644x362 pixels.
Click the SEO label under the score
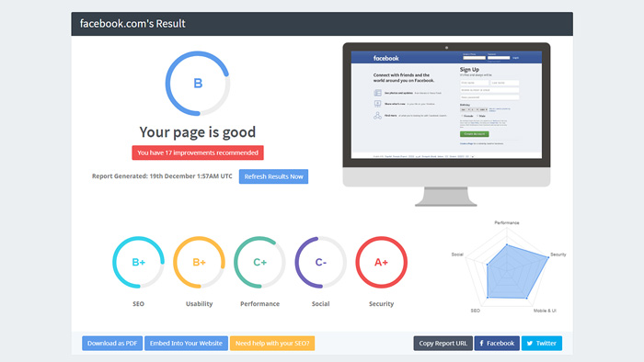[138, 304]
